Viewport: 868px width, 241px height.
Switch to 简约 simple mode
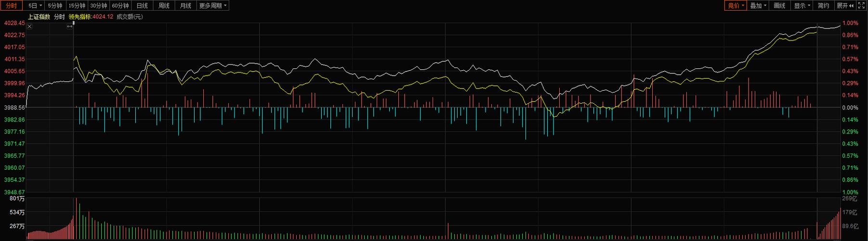tap(824, 6)
